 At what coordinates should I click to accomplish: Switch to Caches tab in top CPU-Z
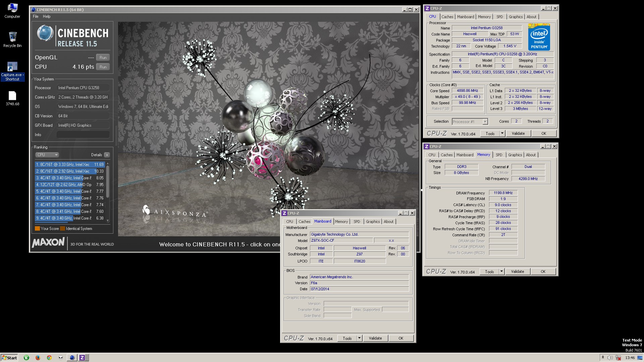(447, 17)
